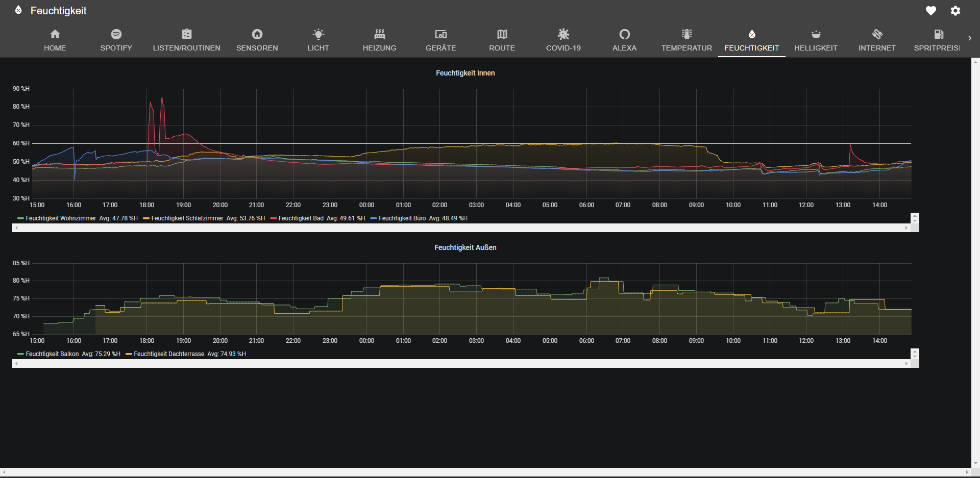This screenshot has height=478, width=980.
Task: Click the radiator icon above Heizung
Action: tap(379, 34)
